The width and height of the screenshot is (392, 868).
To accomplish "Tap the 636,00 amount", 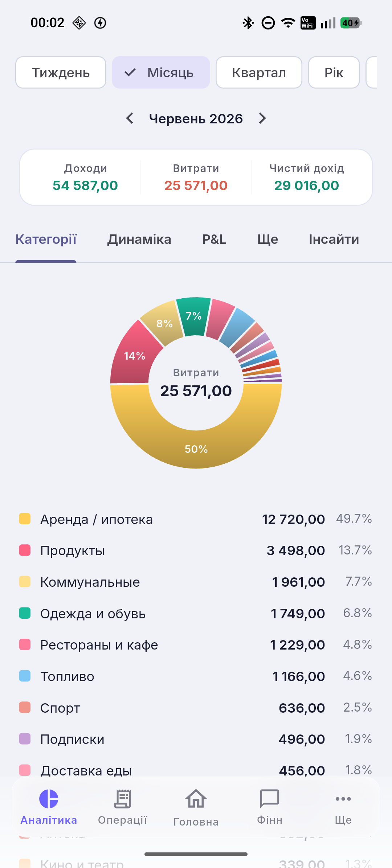I will coord(302,708).
